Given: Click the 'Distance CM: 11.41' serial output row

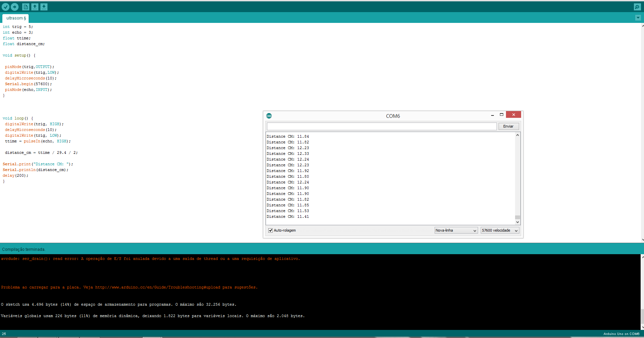Looking at the screenshot, I should (288, 217).
